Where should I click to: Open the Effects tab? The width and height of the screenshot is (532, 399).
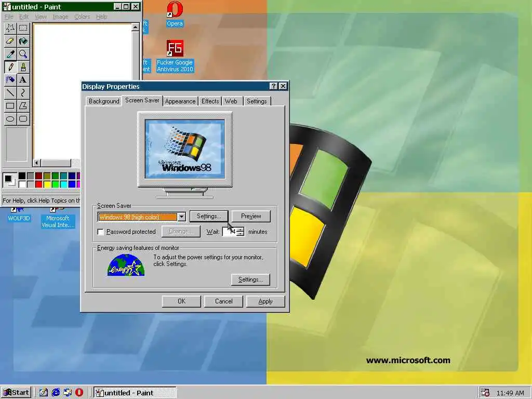210,101
